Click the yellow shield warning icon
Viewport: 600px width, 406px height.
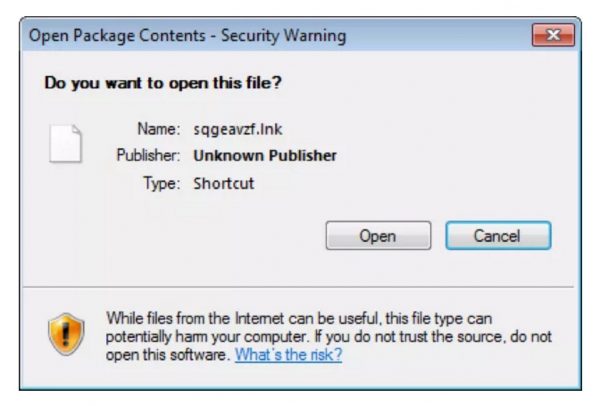pyautogui.click(x=66, y=334)
